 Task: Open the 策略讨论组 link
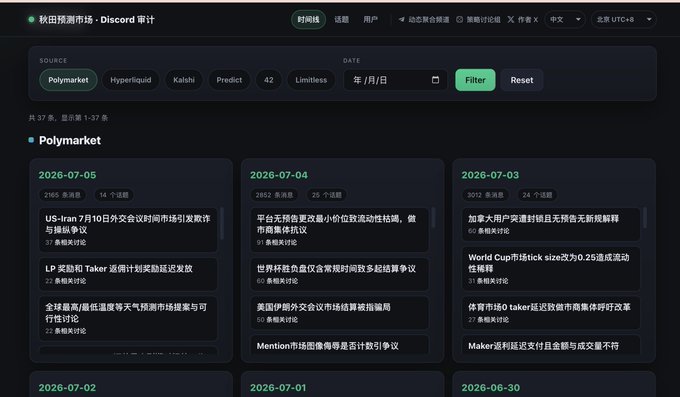point(478,20)
